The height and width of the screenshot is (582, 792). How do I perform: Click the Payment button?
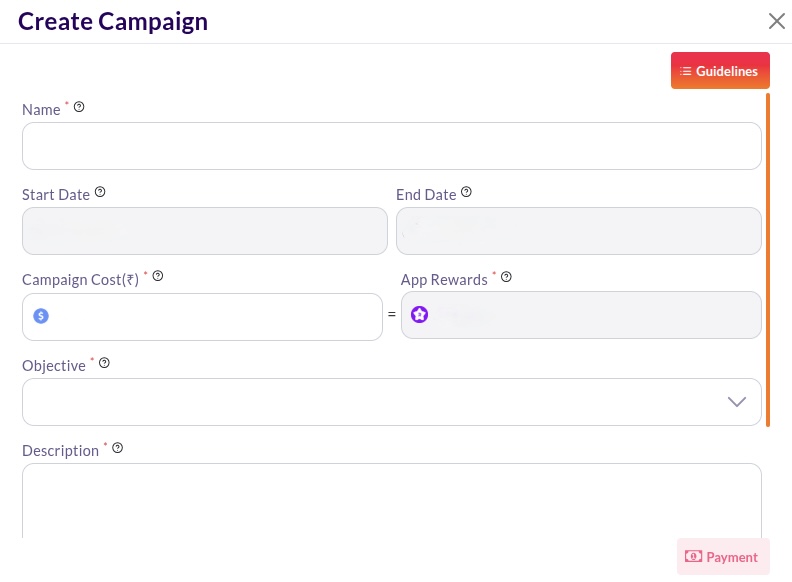coord(723,557)
